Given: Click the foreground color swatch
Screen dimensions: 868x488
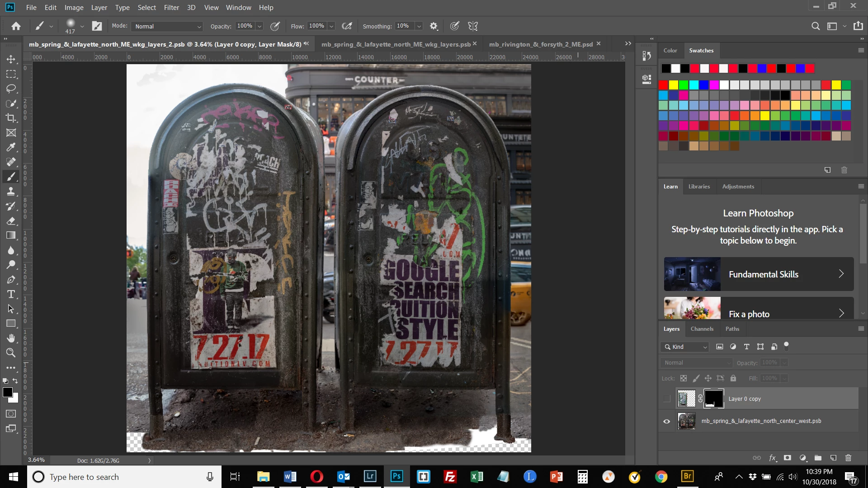Looking at the screenshot, I should [x=7, y=392].
